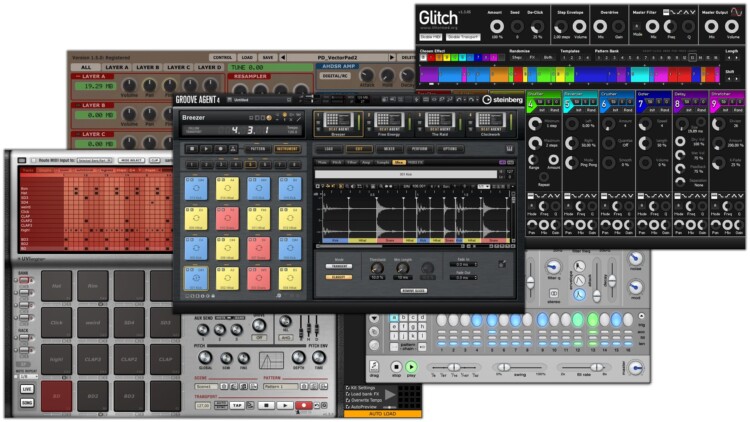Select the Shuffler module number 4
This screenshot has height=422, width=750.
point(530,104)
